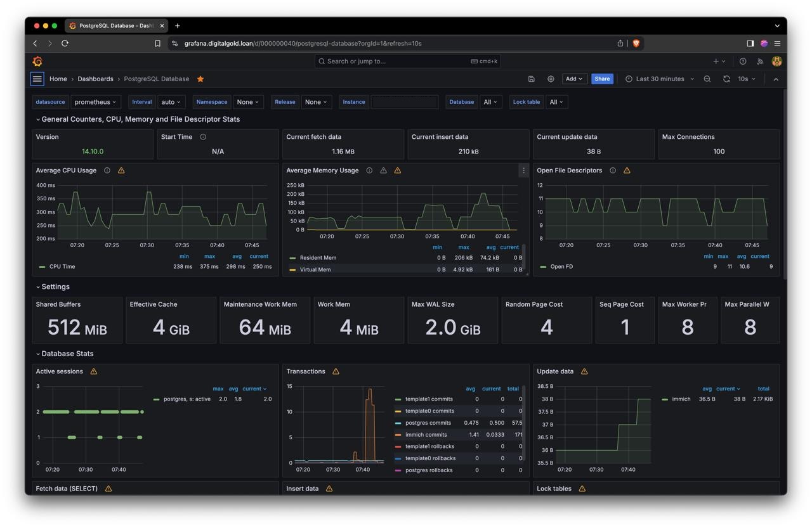Open the 10s refresh interval dropdown
Viewport: 812px width, 528px height.
pyautogui.click(x=747, y=79)
